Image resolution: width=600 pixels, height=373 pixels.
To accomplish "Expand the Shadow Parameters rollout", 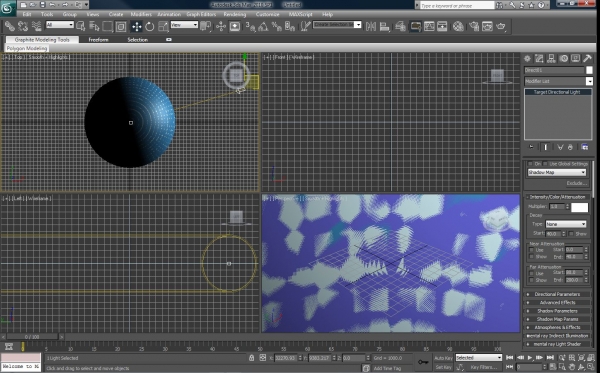I will point(557,311).
